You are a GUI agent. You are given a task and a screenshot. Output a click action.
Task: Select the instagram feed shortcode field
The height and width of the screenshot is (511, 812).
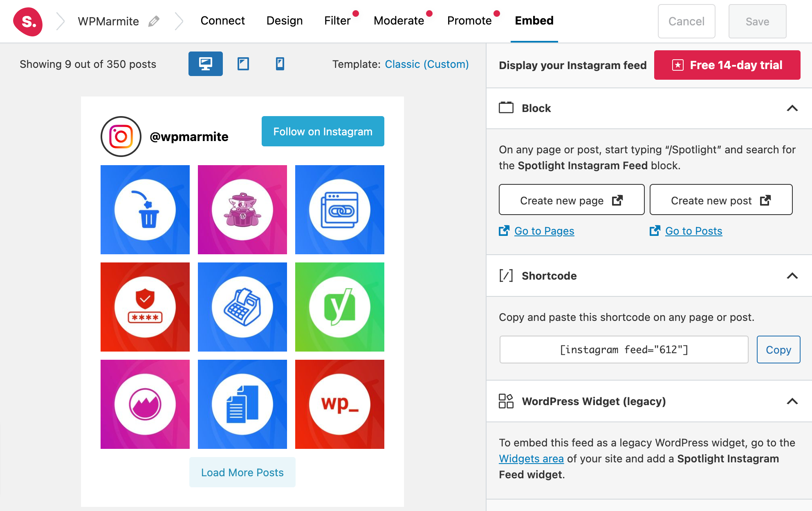pos(624,350)
